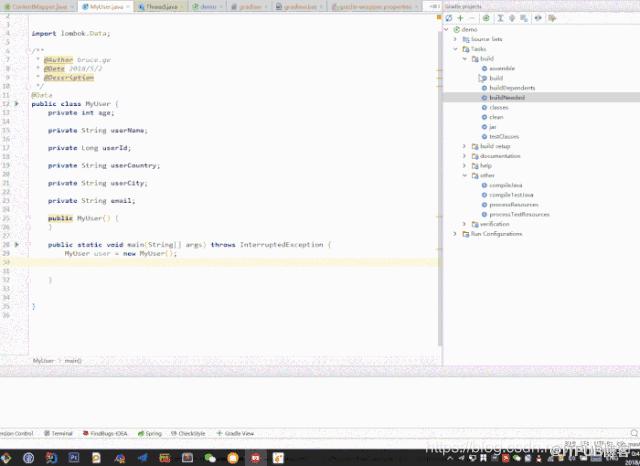Click the red taskbar application icon

(256, 458)
